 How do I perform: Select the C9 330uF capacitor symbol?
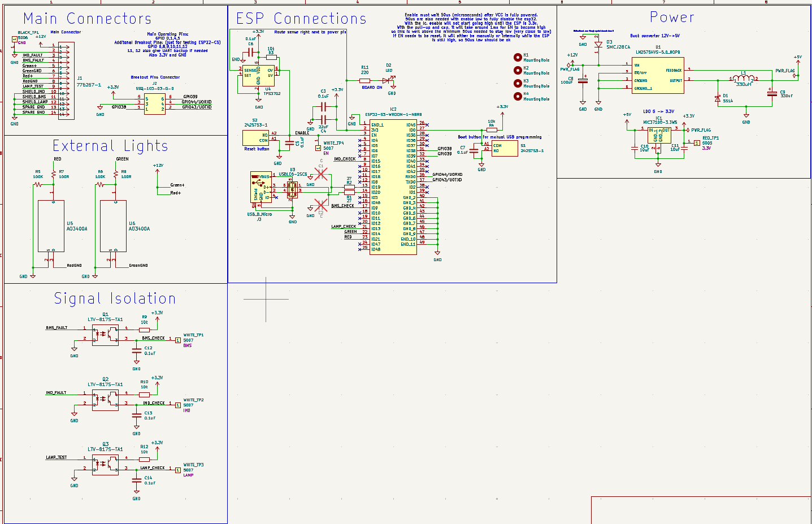pyautogui.click(x=772, y=93)
